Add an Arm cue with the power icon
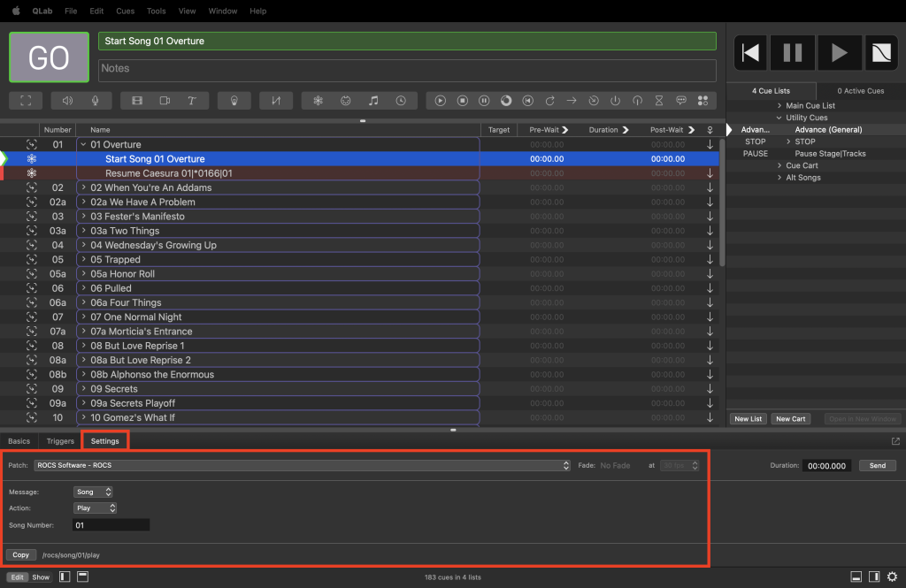 click(616, 101)
